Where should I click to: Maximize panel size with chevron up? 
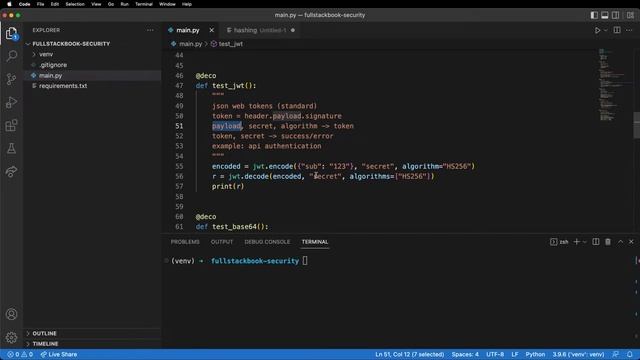[620, 242]
